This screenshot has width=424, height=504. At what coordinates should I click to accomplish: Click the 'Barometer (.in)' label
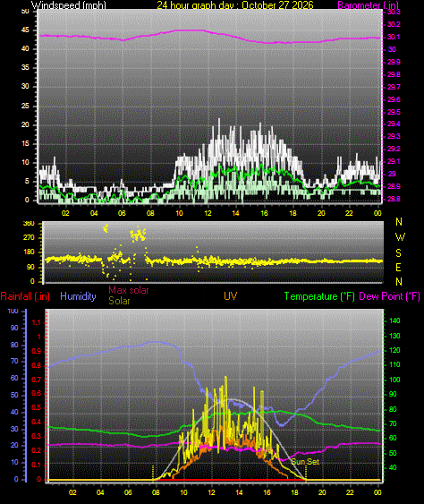click(369, 5)
